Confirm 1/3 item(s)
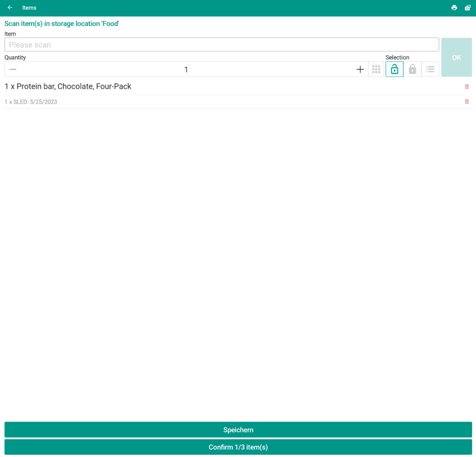The image size is (476, 457). click(x=238, y=447)
